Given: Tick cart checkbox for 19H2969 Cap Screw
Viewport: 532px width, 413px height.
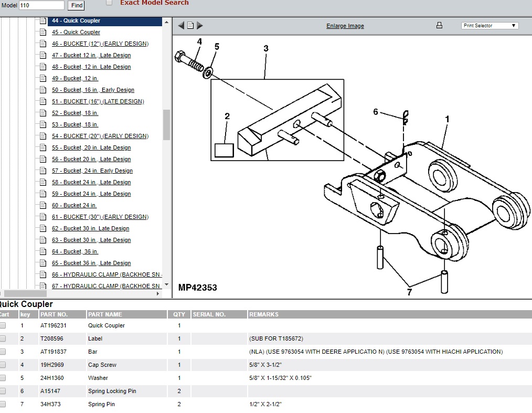Looking at the screenshot, I should tap(3, 365).
